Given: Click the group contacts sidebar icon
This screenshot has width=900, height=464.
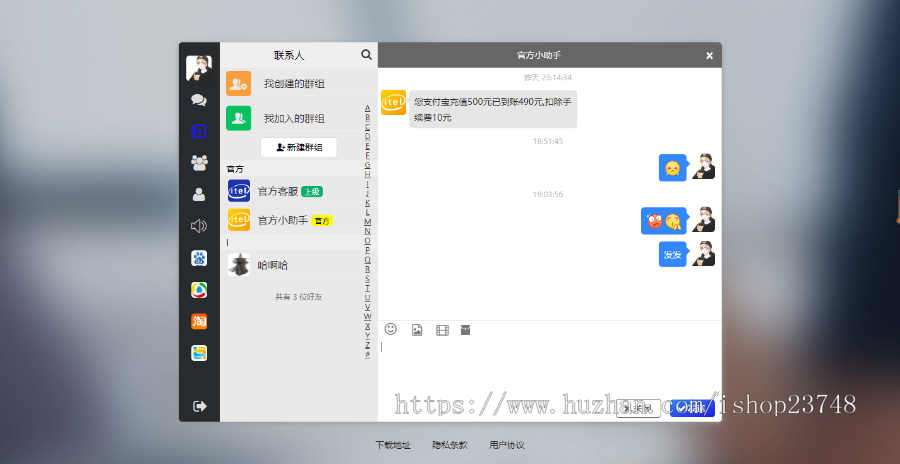Looking at the screenshot, I should pyautogui.click(x=199, y=162).
